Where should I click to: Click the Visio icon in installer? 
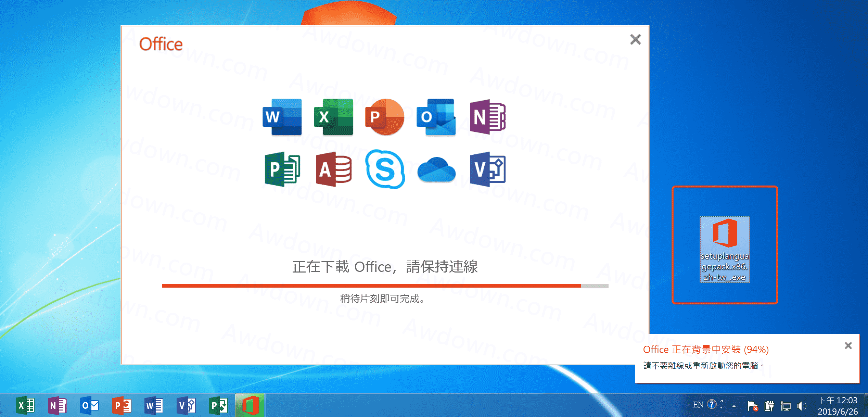[487, 169]
